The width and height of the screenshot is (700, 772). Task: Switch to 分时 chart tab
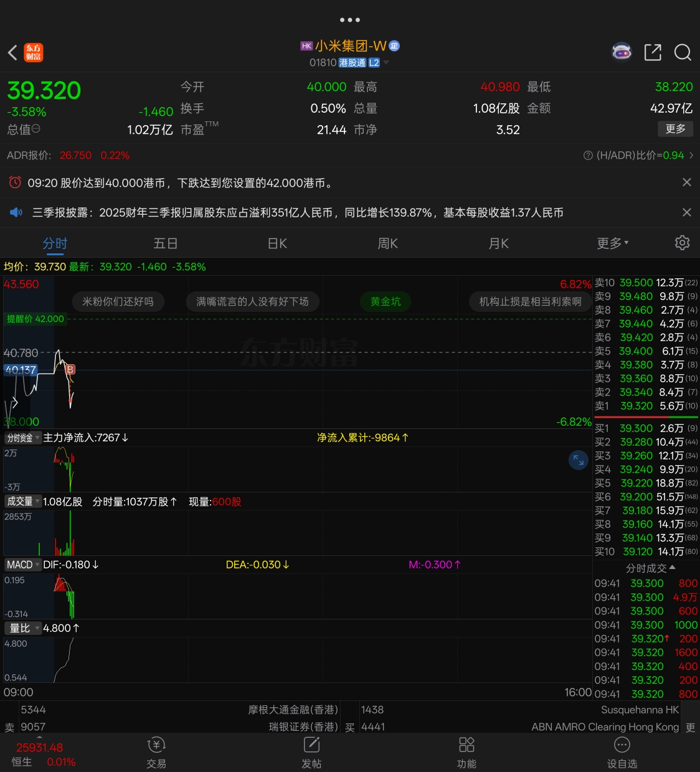click(x=55, y=243)
